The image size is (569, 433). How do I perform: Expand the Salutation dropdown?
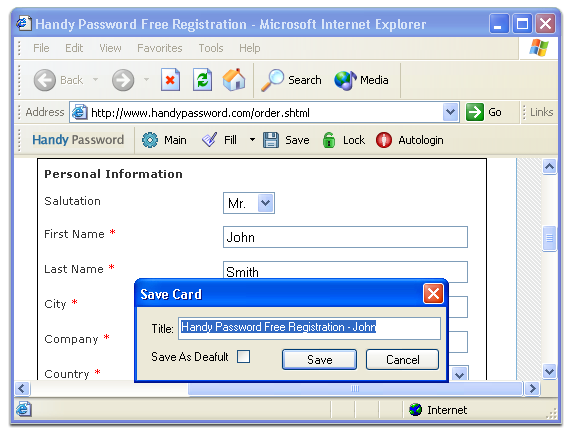click(266, 203)
